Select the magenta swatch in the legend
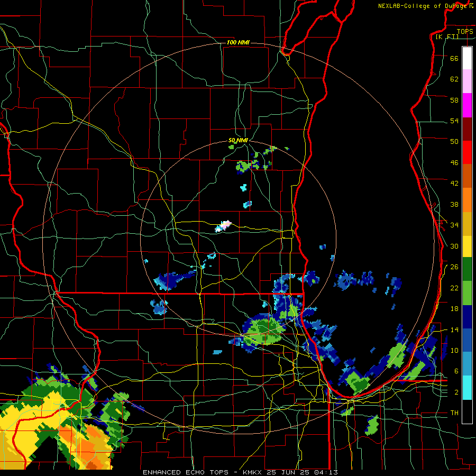 click(467, 105)
